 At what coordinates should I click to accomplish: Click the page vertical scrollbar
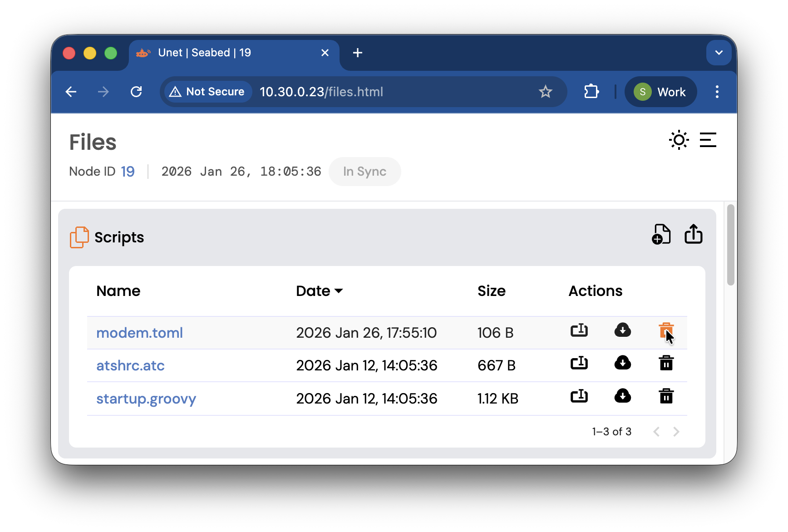(x=730, y=245)
